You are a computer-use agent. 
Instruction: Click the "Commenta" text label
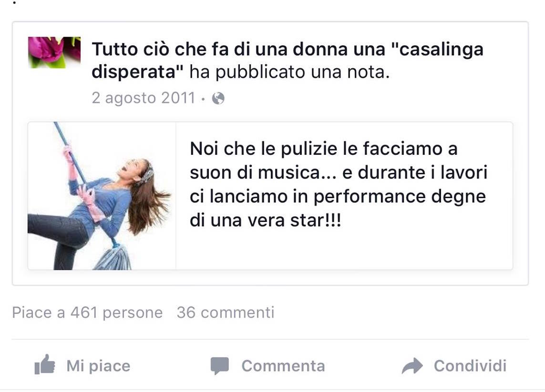283,366
